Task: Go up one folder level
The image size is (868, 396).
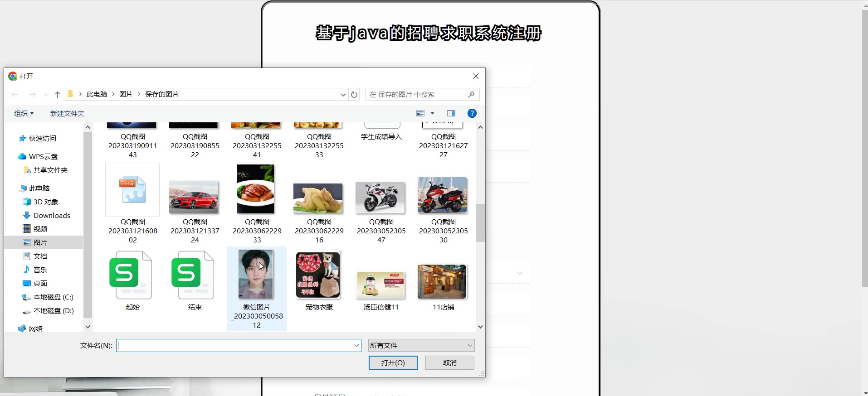Action: (x=58, y=95)
